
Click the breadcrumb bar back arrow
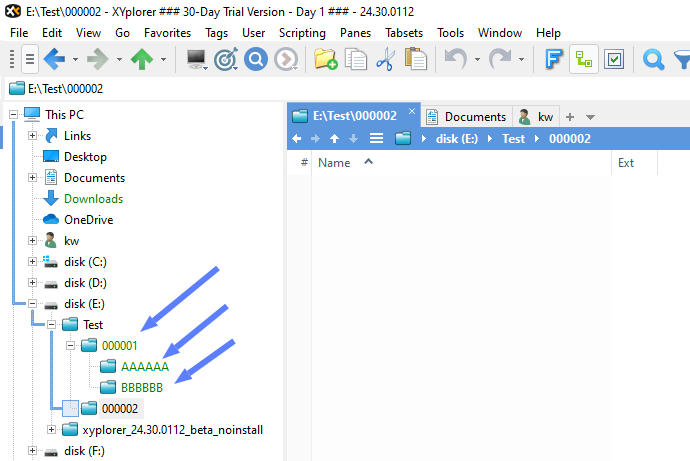(297, 139)
